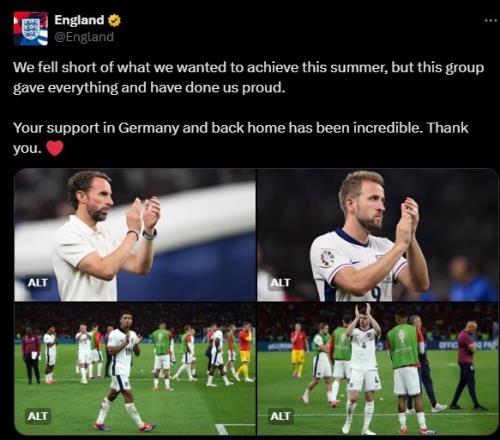This screenshot has width=500, height=440.
Task: Click the red heart emoji in the tweet
Action: coord(55,148)
